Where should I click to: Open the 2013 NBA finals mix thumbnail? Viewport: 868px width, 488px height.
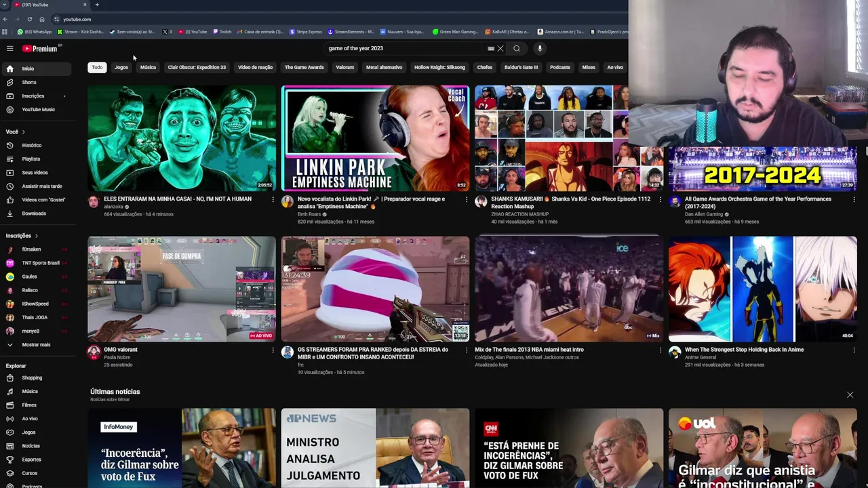(x=569, y=289)
